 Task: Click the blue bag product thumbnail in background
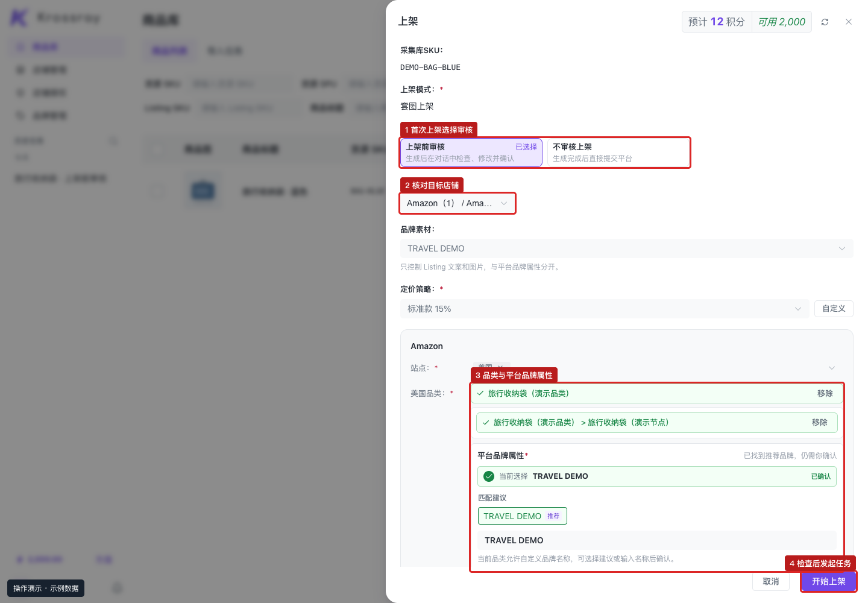click(203, 191)
